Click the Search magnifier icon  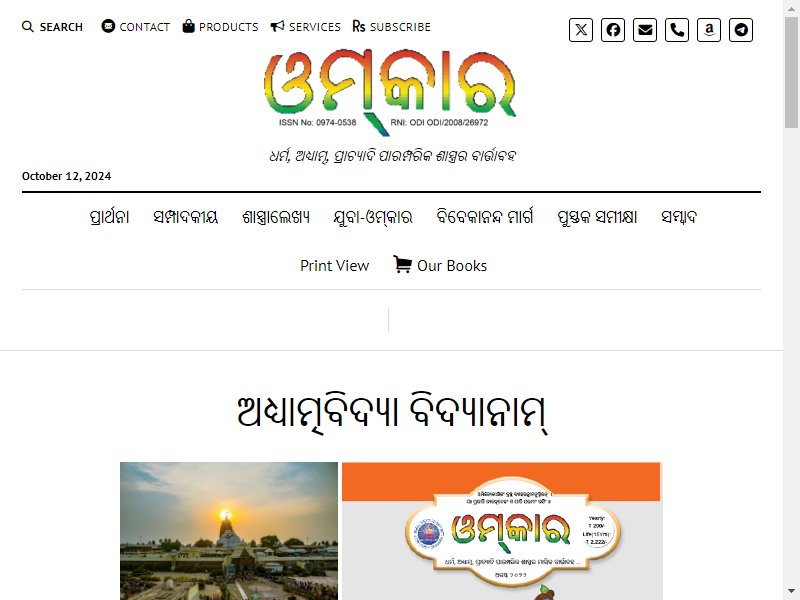tap(28, 27)
